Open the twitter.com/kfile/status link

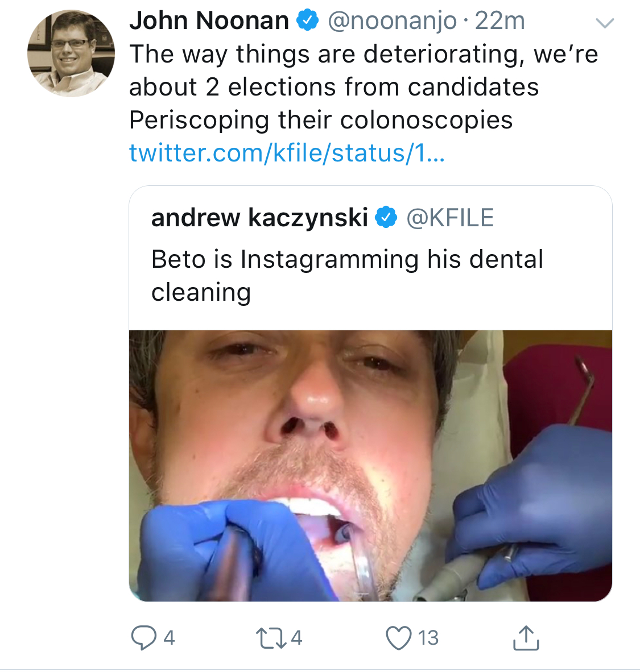click(x=287, y=153)
